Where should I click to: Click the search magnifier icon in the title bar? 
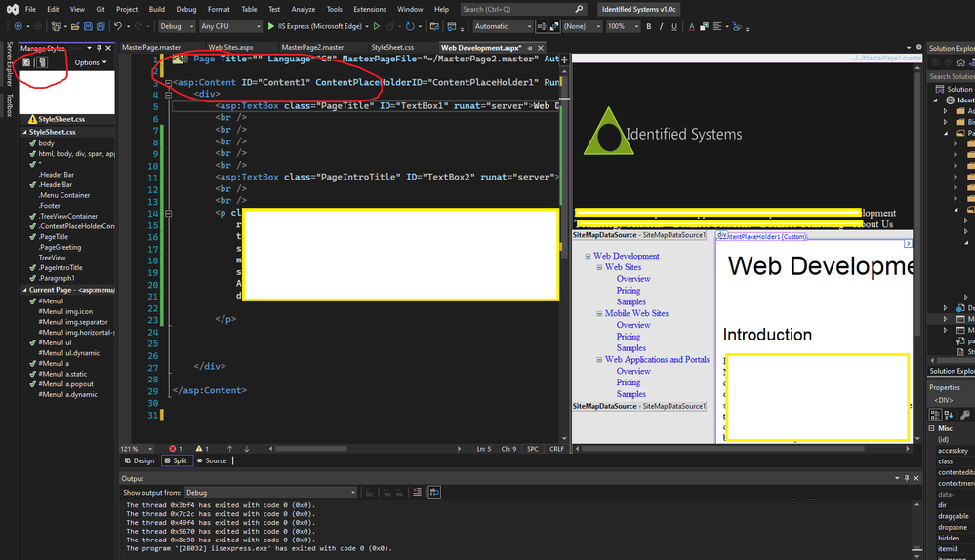click(x=579, y=10)
